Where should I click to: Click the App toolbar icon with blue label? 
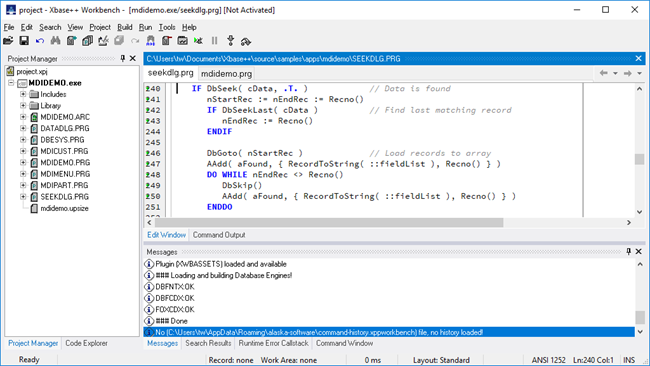(150, 41)
